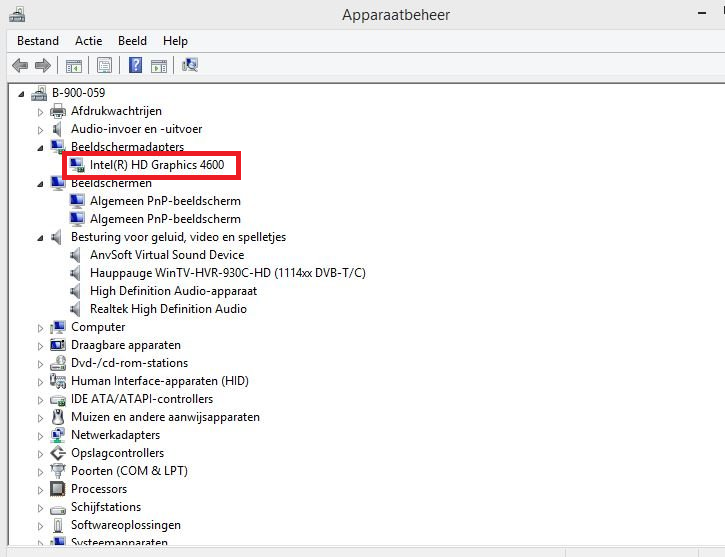Expand the Afdrukwachtrijen node
Screen dimensions: 725x557
point(40,112)
